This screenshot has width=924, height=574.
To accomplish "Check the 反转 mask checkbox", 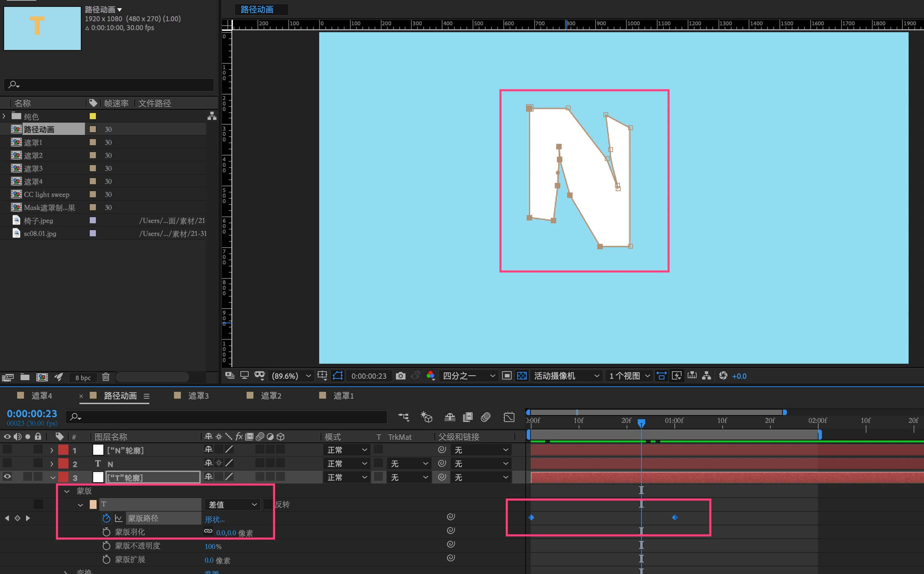I will click(x=268, y=504).
